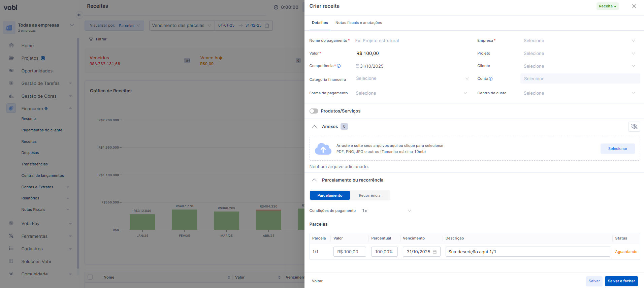Click the Home icon in sidebar
644x288 pixels.
(11, 45)
